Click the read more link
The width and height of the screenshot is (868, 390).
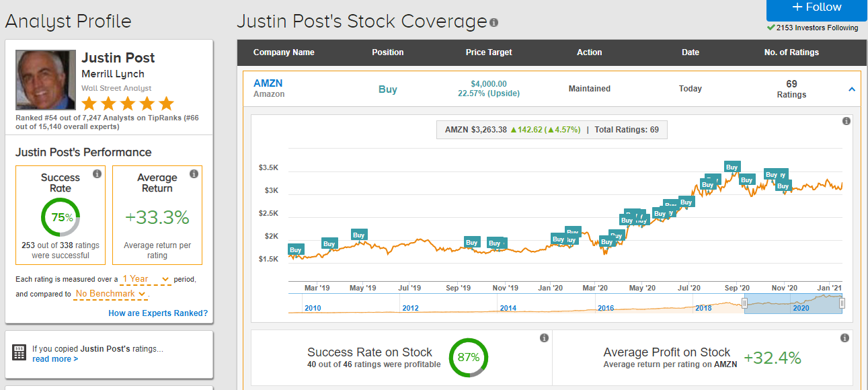pos(55,359)
